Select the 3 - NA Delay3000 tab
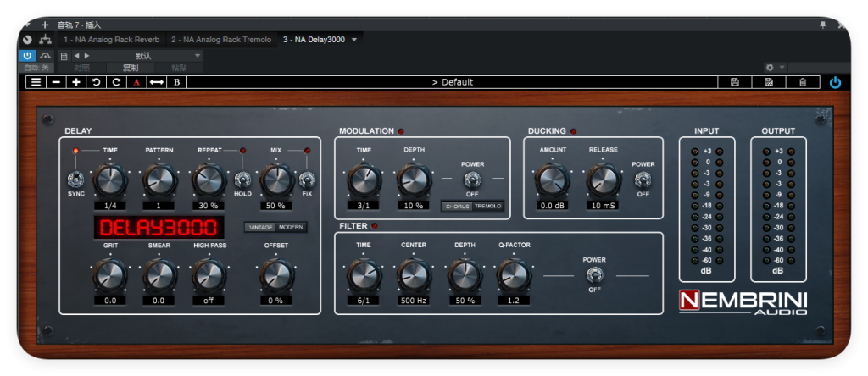Screen dimensions: 868x376 click(x=314, y=40)
